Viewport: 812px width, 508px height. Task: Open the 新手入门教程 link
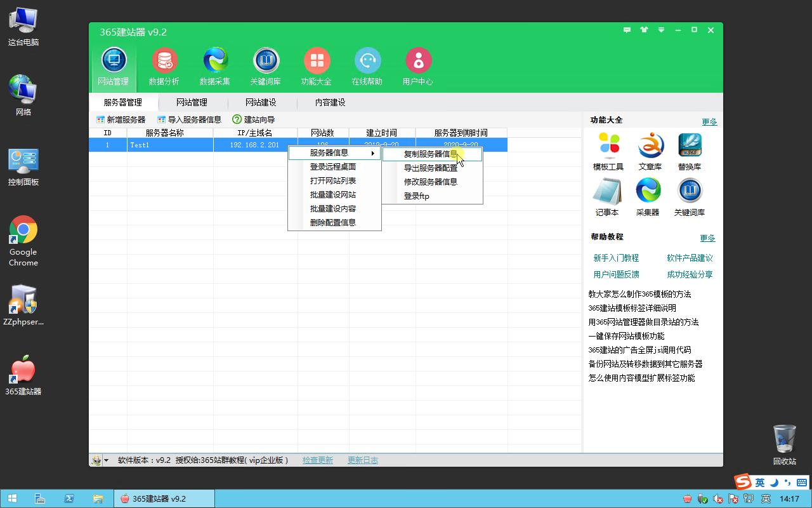click(x=616, y=258)
